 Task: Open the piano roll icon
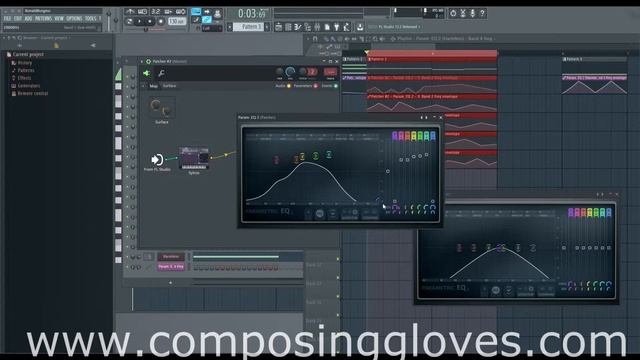coord(298,27)
